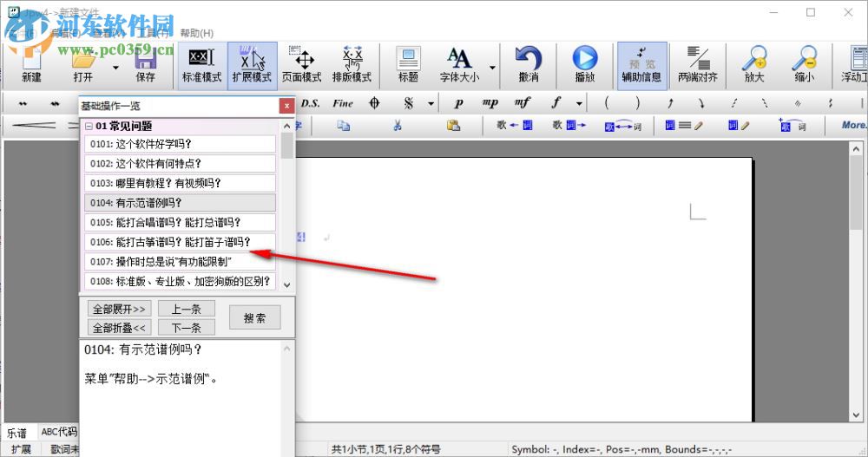
Task: Select question 0107: 操作时总是说有功能限制
Action: (180, 262)
